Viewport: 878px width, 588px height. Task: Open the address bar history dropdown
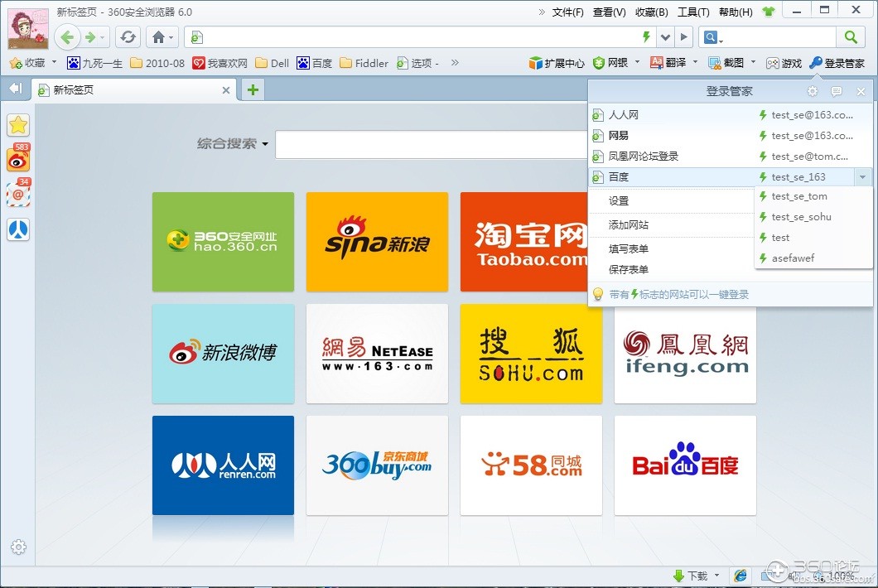(665, 36)
